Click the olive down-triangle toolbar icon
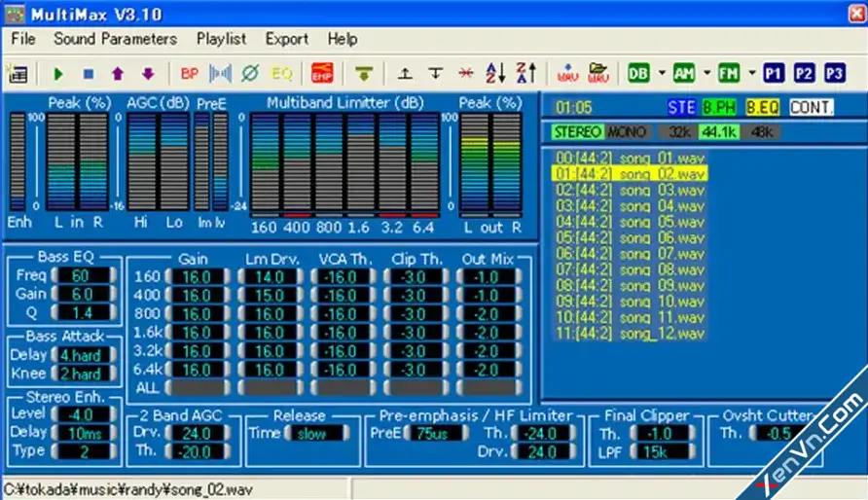This screenshot has width=868, height=500. pyautogui.click(x=364, y=74)
